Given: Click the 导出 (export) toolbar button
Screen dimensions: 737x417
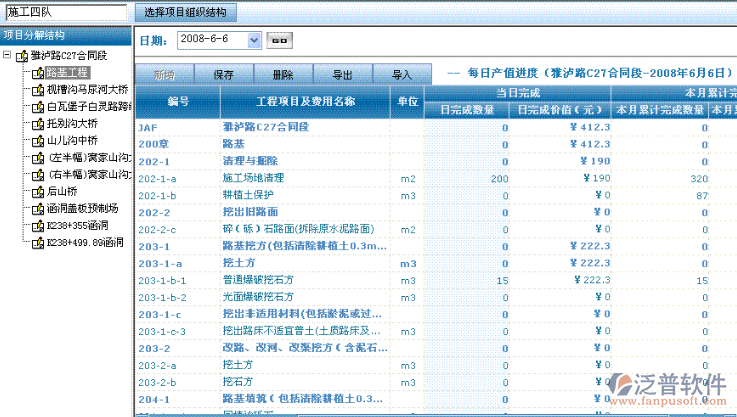Looking at the screenshot, I should click(342, 75).
